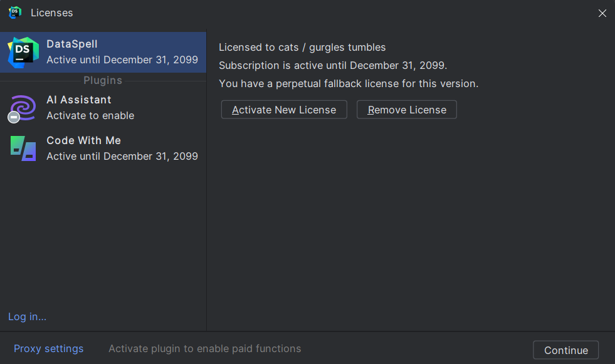Select the Code With Me plugin entry
615x364 pixels.
click(x=103, y=148)
